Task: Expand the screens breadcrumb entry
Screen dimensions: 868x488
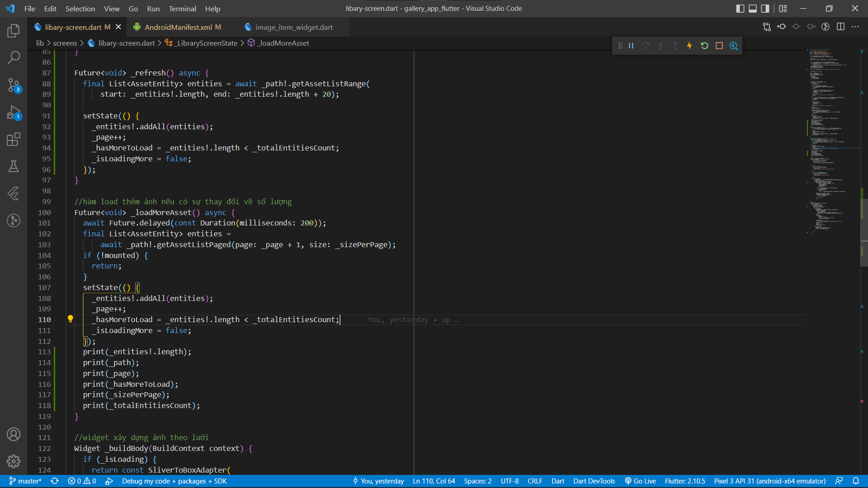Action: tap(65, 43)
